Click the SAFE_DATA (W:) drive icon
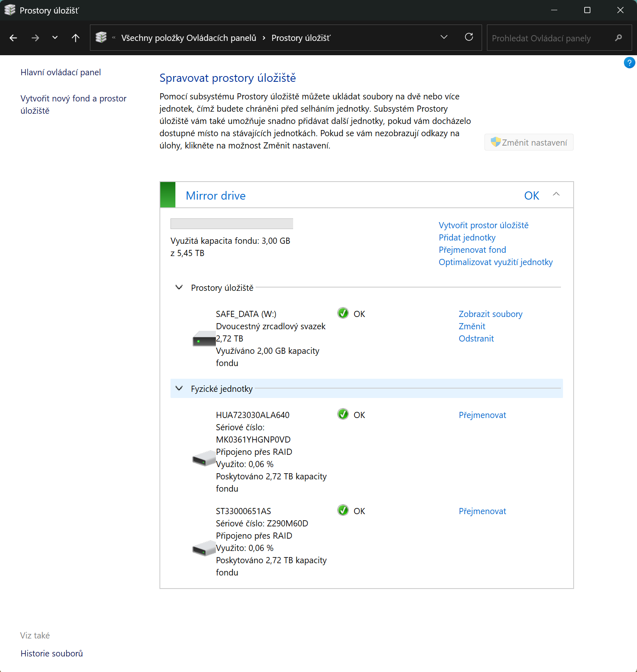Screen dimensions: 637x672 pos(204,339)
